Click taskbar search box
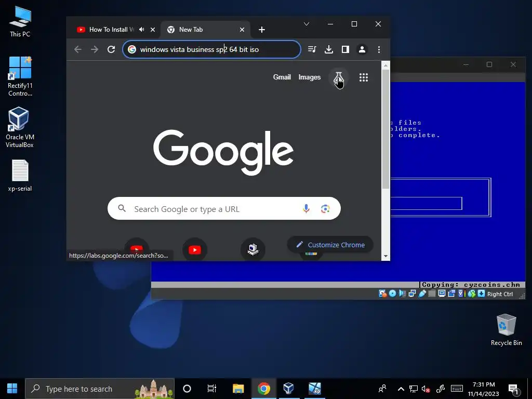This screenshot has width=532, height=399. (100, 389)
